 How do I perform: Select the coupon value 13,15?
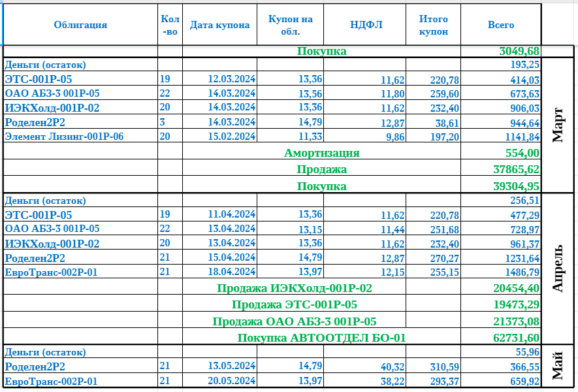coord(310,229)
